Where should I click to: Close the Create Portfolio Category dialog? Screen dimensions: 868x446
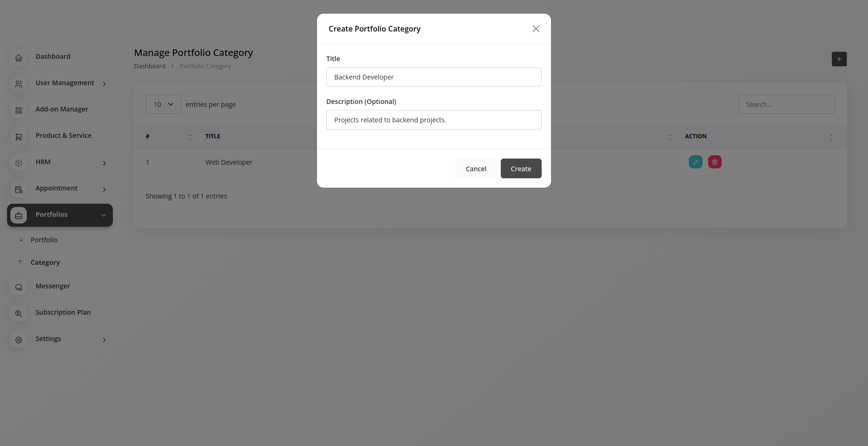click(x=536, y=29)
